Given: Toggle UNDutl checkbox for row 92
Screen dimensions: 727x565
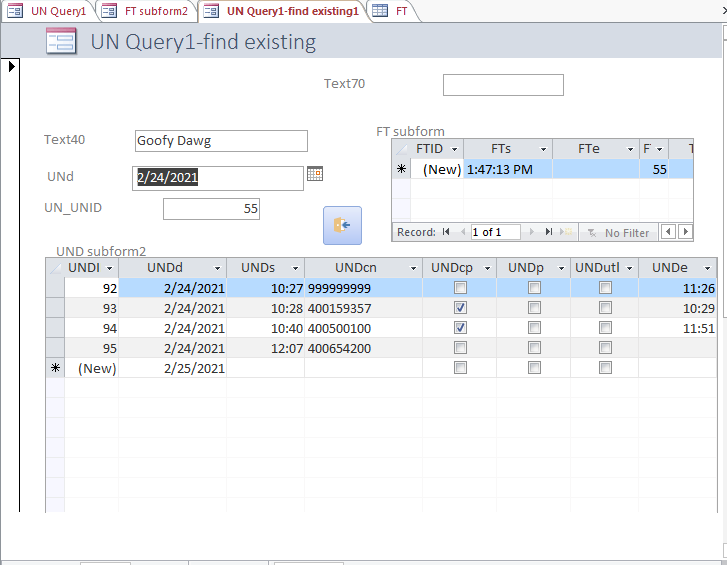Looking at the screenshot, I should (605, 288).
